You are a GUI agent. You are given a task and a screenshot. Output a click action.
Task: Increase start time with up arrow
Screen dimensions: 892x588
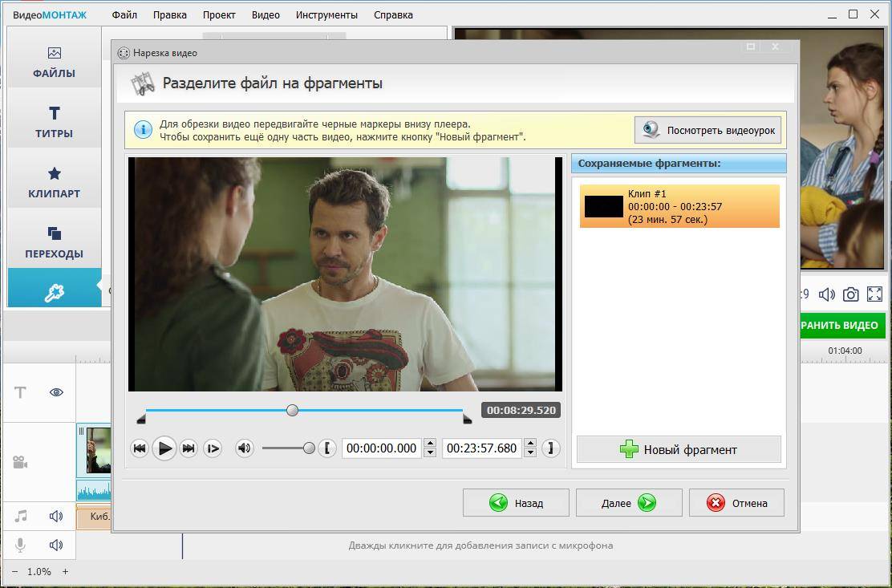(x=430, y=444)
